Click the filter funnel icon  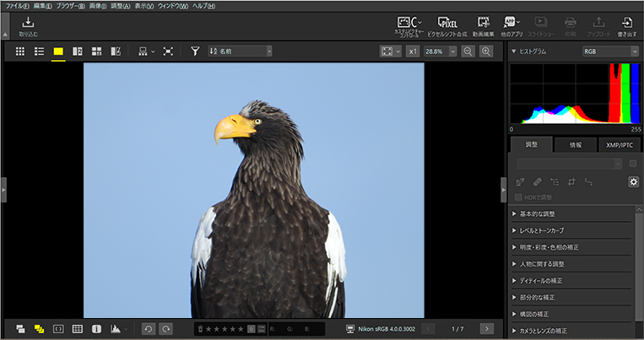tap(195, 51)
